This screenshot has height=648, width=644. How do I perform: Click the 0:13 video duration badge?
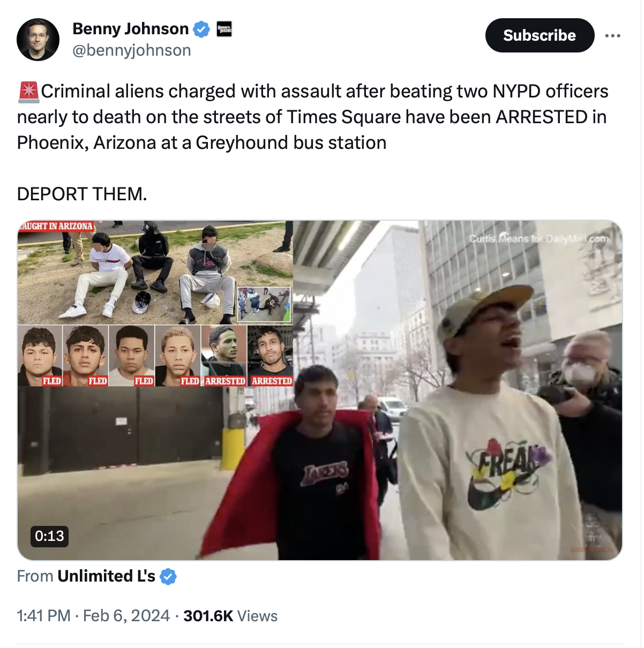[x=49, y=536]
